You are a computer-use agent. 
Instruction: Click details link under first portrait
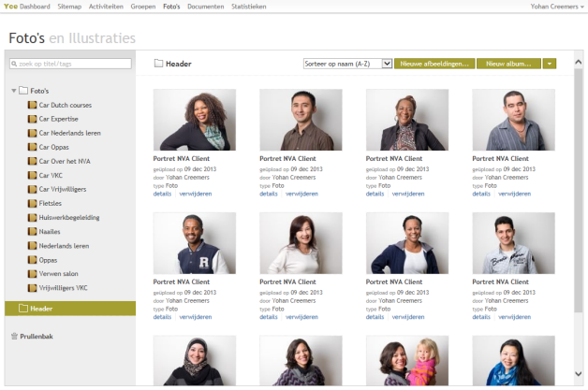point(163,194)
